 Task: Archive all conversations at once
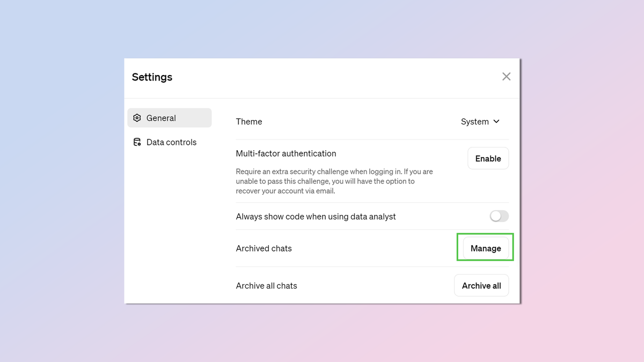point(481,285)
